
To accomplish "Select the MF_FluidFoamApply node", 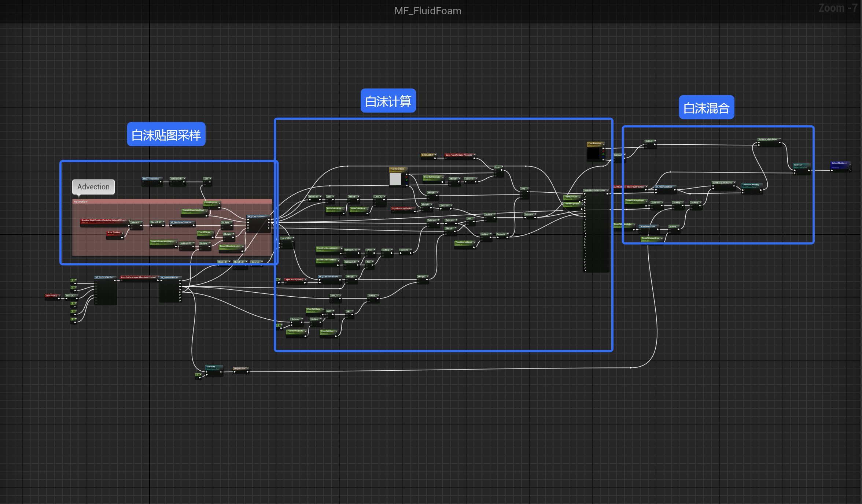I will coord(664,187).
